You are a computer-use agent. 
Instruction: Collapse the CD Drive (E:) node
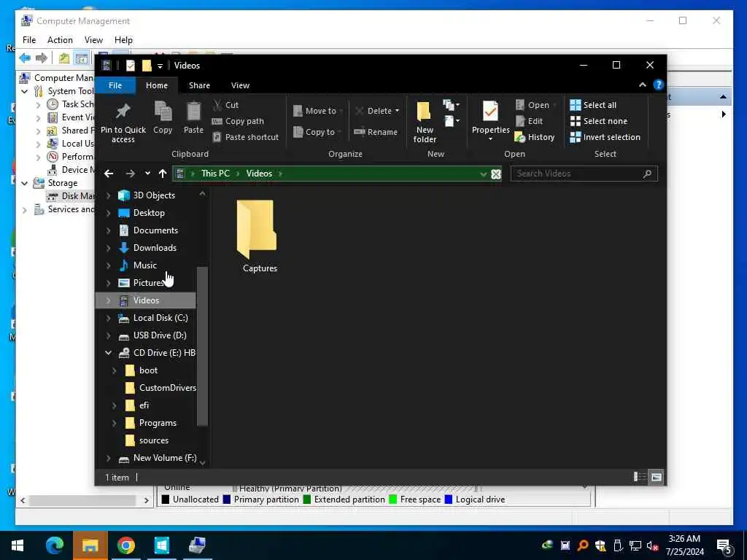[x=108, y=353]
